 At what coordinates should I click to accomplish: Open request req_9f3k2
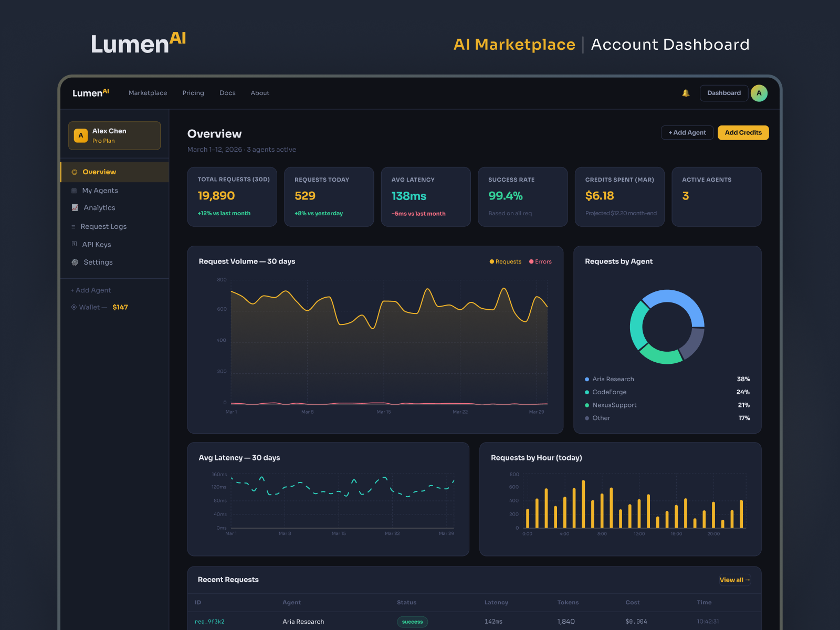209,622
